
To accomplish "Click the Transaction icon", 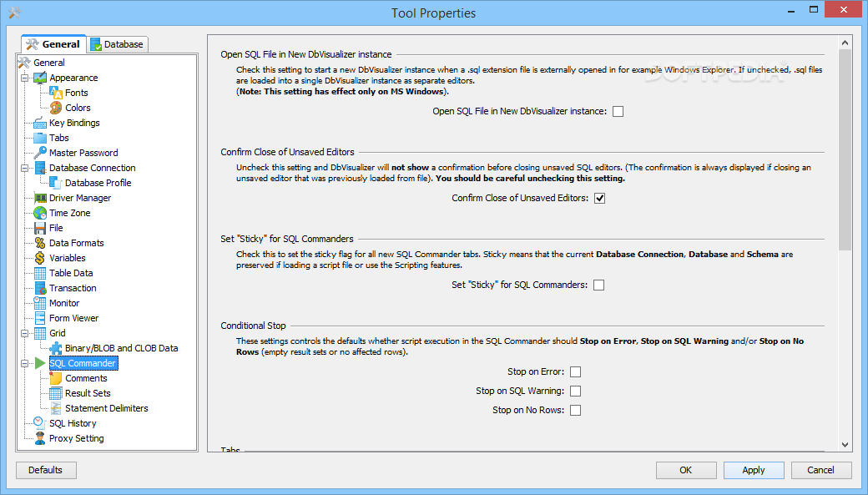I will (x=40, y=287).
